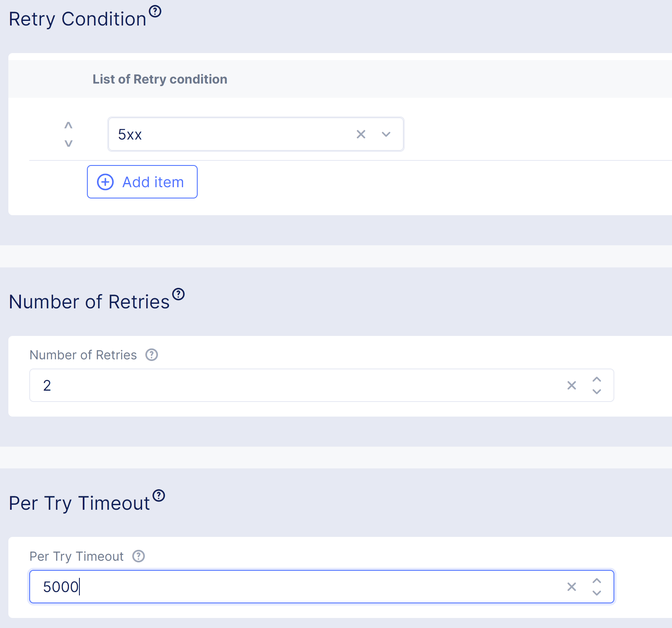Move the 5xx condition down with the down arrow
Image resolution: width=672 pixels, height=628 pixels.
[68, 143]
